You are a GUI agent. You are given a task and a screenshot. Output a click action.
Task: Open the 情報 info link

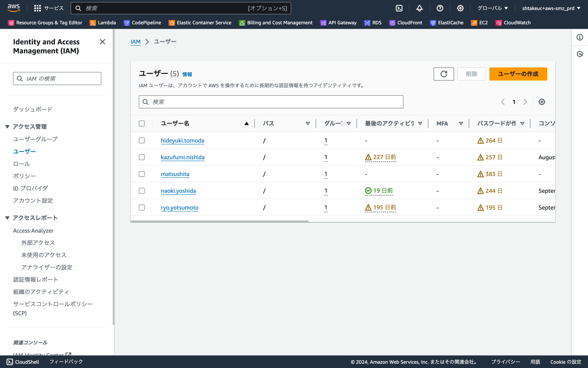(187, 74)
